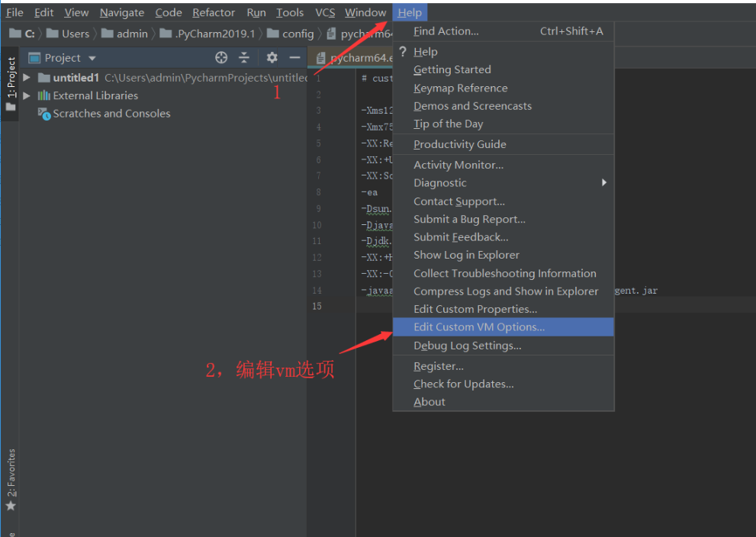Click the Collapse All icon in Project panel
756x537 pixels.
[x=244, y=58]
